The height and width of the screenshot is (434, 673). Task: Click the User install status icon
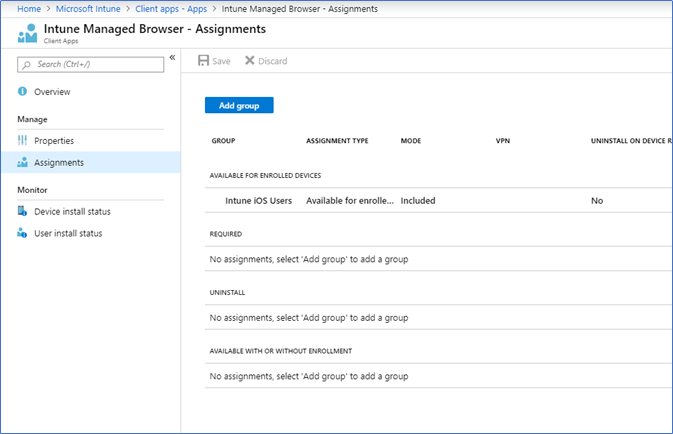point(22,233)
